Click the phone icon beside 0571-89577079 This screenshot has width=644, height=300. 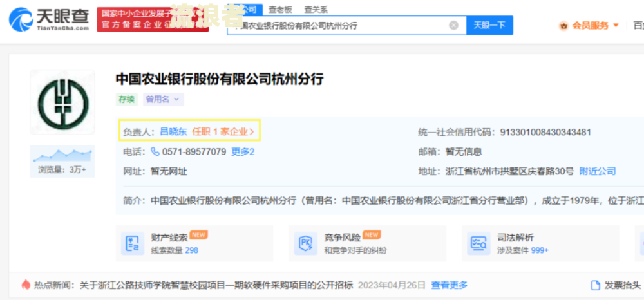[155, 152]
